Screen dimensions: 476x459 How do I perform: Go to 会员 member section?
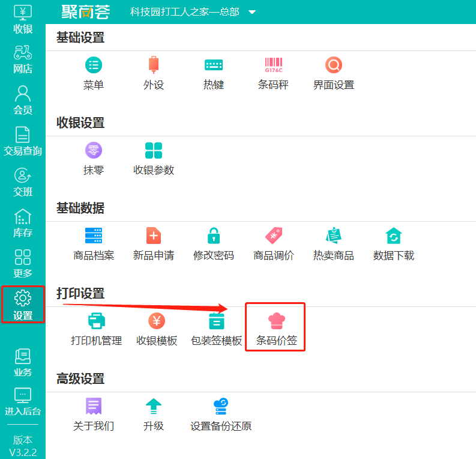point(23,100)
